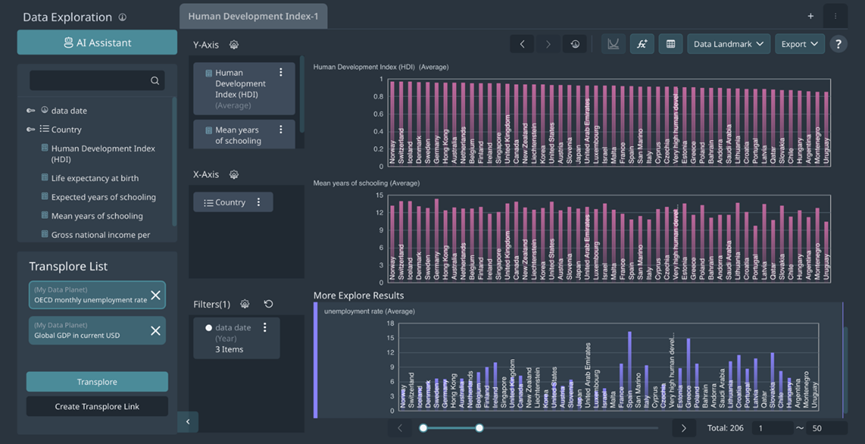Image resolution: width=865 pixels, height=444 pixels.
Task: Open the Data Landmark dropdown
Action: (728, 44)
